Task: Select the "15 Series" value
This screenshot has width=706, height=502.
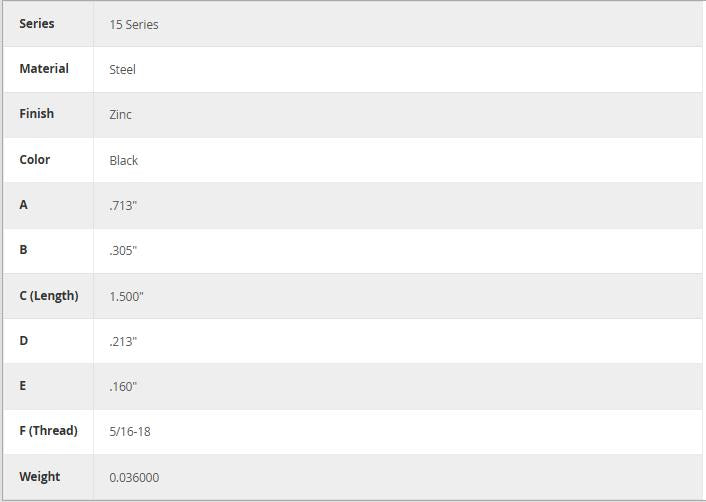Action: click(134, 24)
